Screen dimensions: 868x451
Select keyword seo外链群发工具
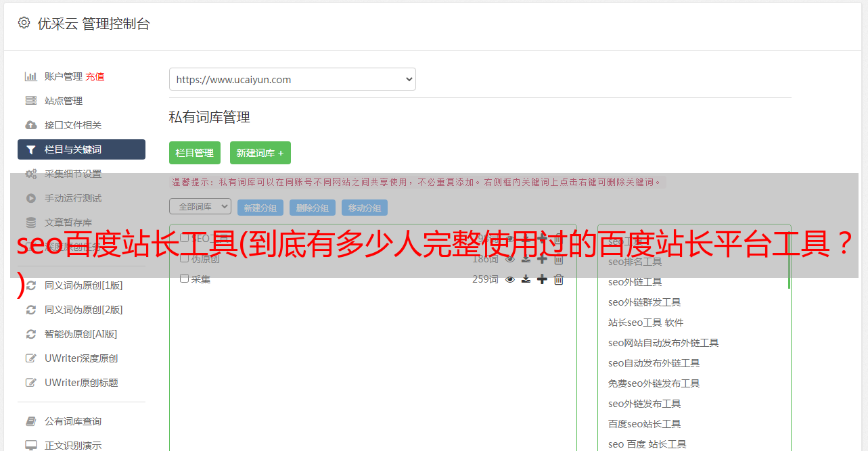[x=644, y=302]
